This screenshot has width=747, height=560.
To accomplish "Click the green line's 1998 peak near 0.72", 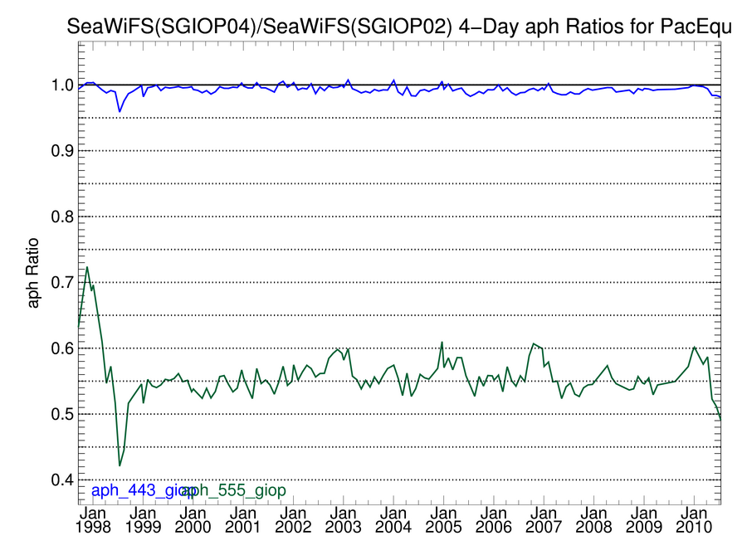I will 87,267.
